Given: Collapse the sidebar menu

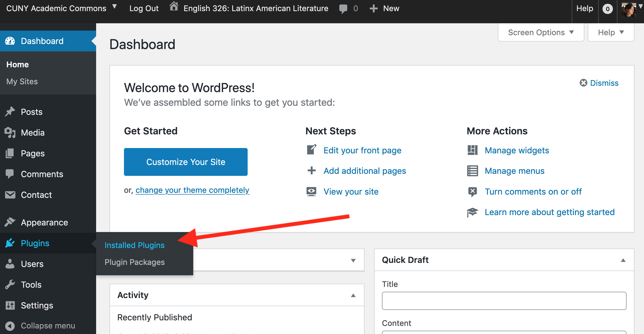Looking at the screenshot, I should click(x=40, y=326).
